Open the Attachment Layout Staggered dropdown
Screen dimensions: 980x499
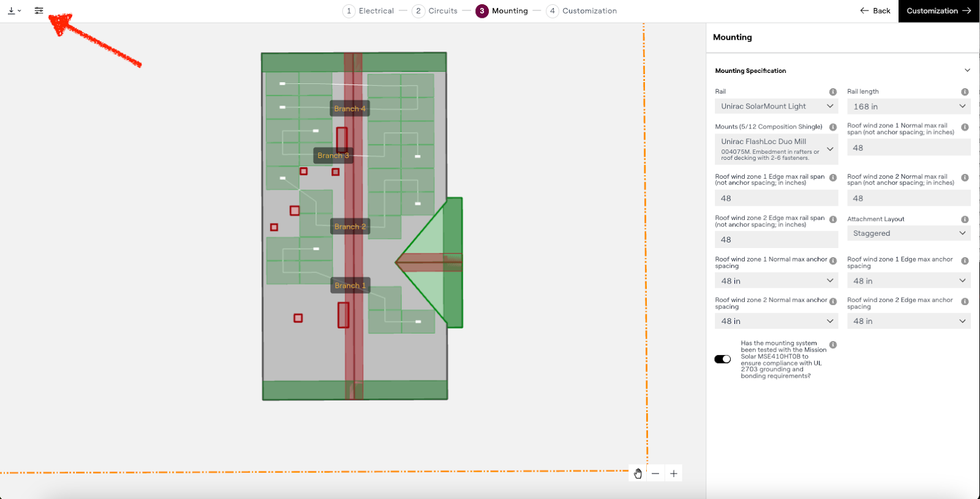pos(908,233)
